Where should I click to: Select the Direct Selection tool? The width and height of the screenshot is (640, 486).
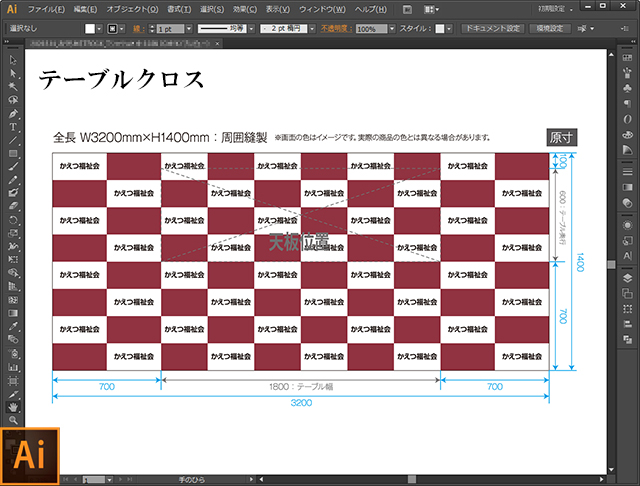pos(13,73)
